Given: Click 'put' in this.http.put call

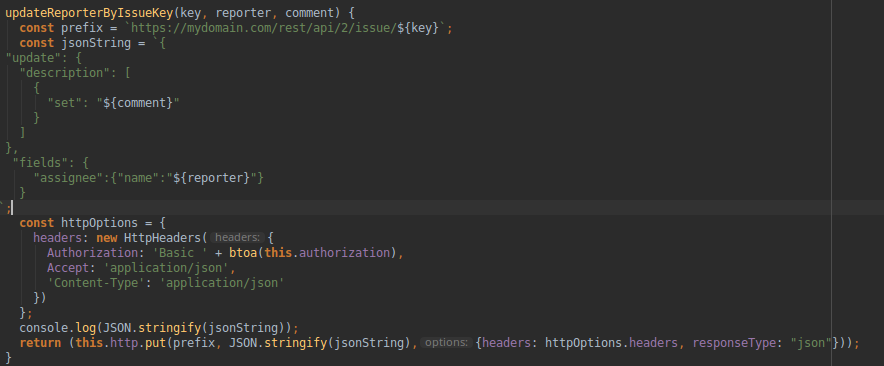Looking at the screenshot, I should [x=156, y=343].
